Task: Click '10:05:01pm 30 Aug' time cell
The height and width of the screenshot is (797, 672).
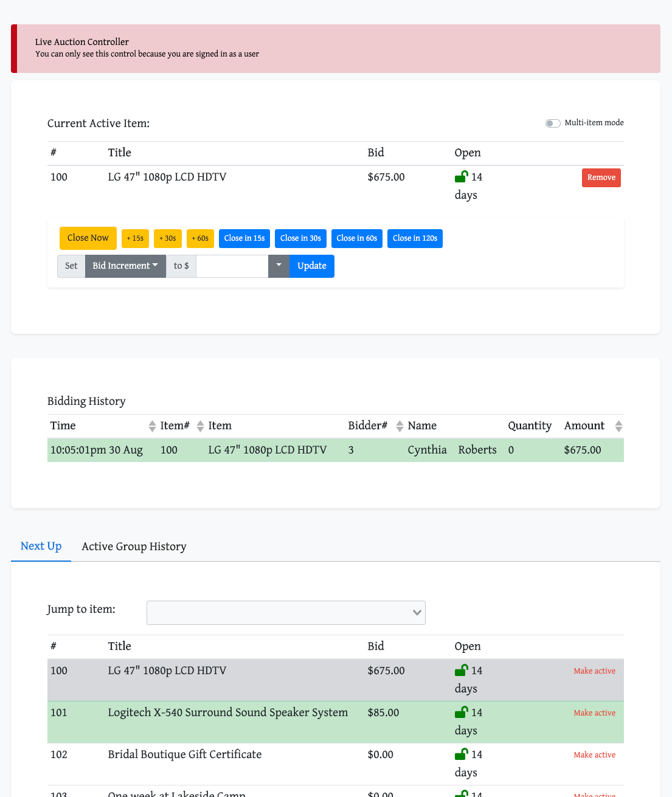Action: pyautogui.click(x=97, y=450)
